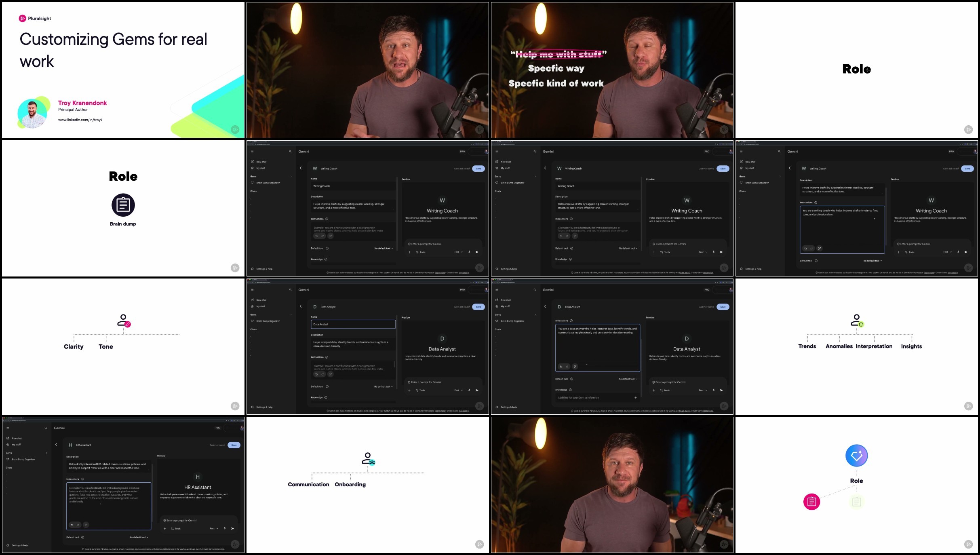Select New chat in HR Assistant frame sidebar

(x=17, y=438)
